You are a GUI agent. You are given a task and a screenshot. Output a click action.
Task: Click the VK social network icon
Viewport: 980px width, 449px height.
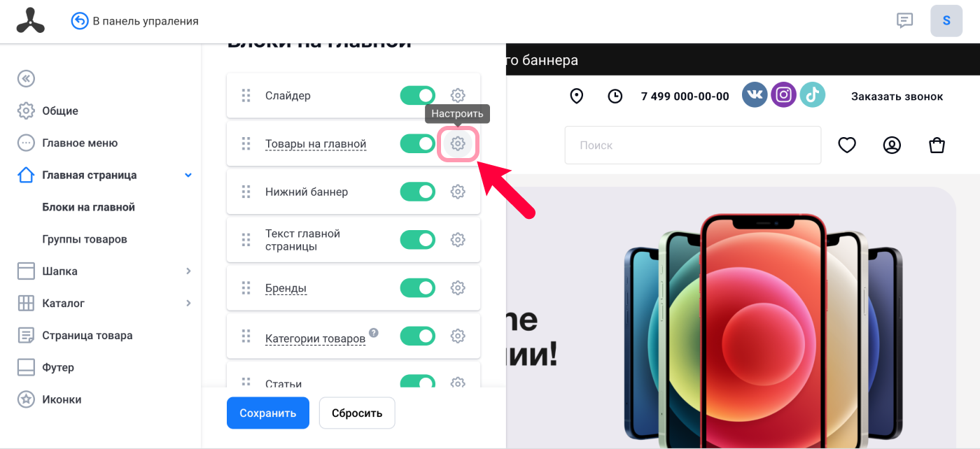coord(755,94)
